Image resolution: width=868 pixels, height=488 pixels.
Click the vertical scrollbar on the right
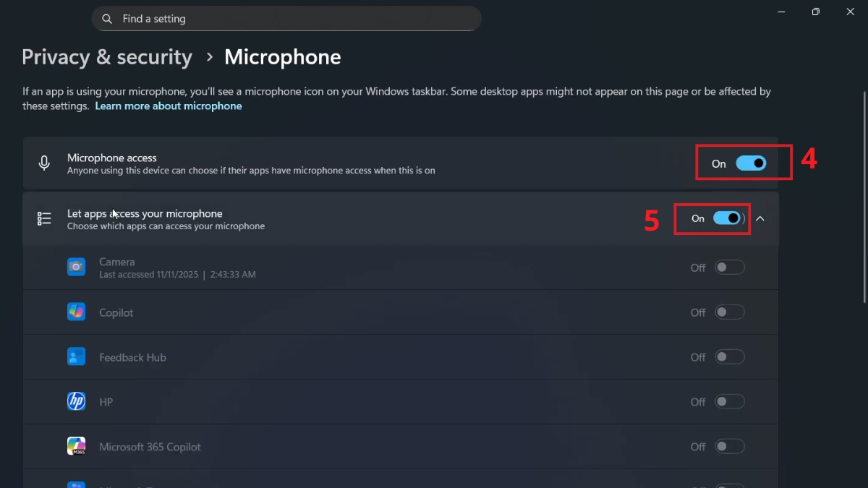pyautogui.click(x=864, y=197)
